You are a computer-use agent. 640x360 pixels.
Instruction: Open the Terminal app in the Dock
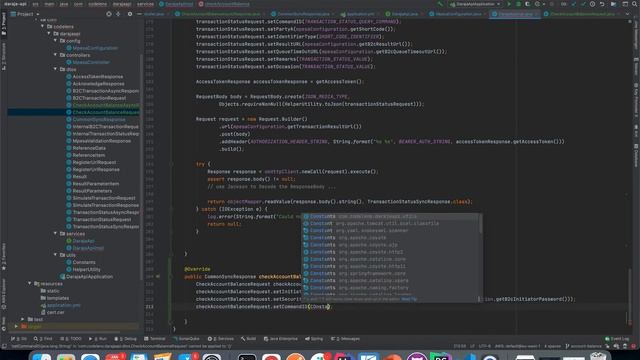click(x=247, y=357)
